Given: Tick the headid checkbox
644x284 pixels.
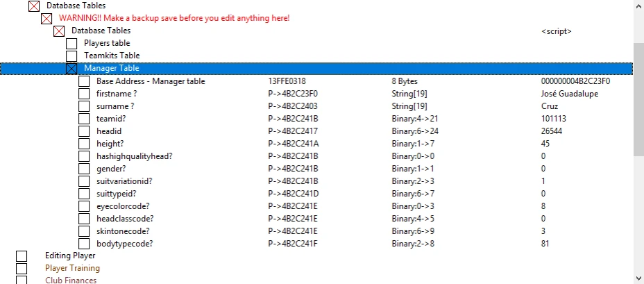Looking at the screenshot, I should pyautogui.click(x=84, y=131).
